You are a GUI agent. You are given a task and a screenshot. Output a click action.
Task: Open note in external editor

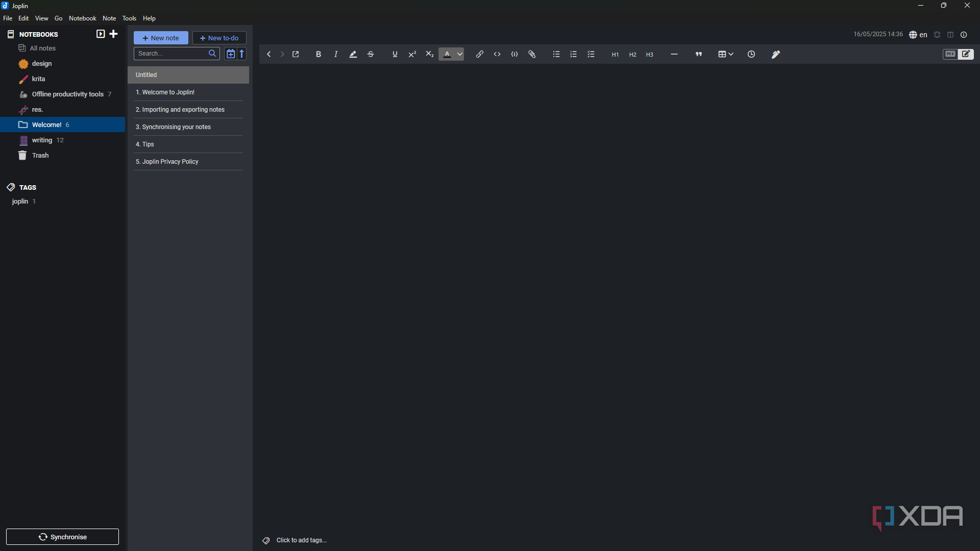point(296,54)
